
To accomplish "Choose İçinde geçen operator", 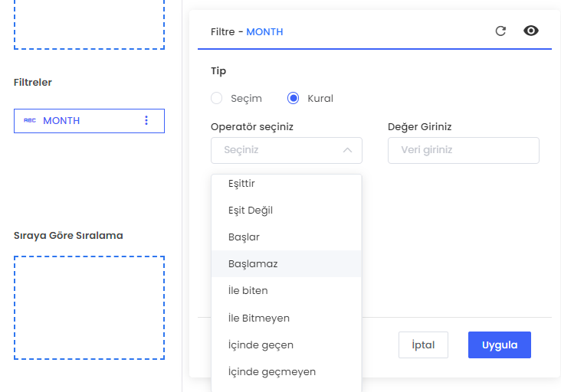I will pyautogui.click(x=261, y=345).
